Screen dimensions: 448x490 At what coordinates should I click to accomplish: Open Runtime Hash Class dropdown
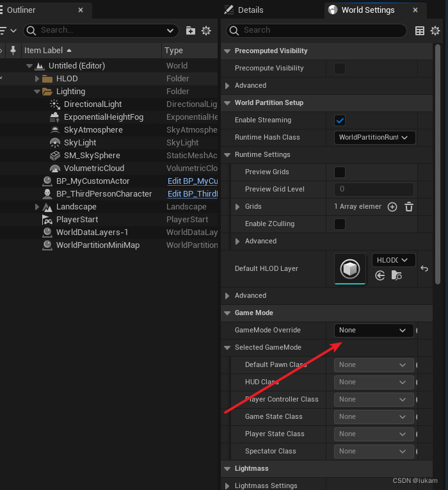point(374,138)
